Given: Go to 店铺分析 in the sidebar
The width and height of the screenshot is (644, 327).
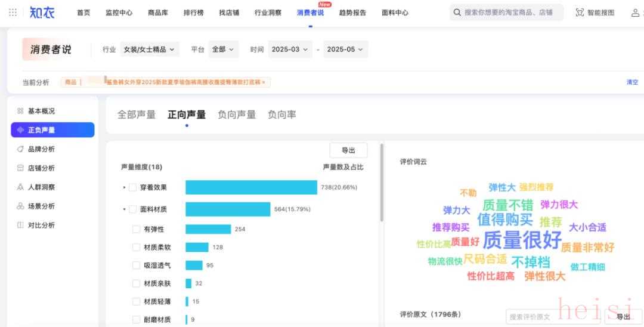Looking at the screenshot, I should [x=41, y=168].
